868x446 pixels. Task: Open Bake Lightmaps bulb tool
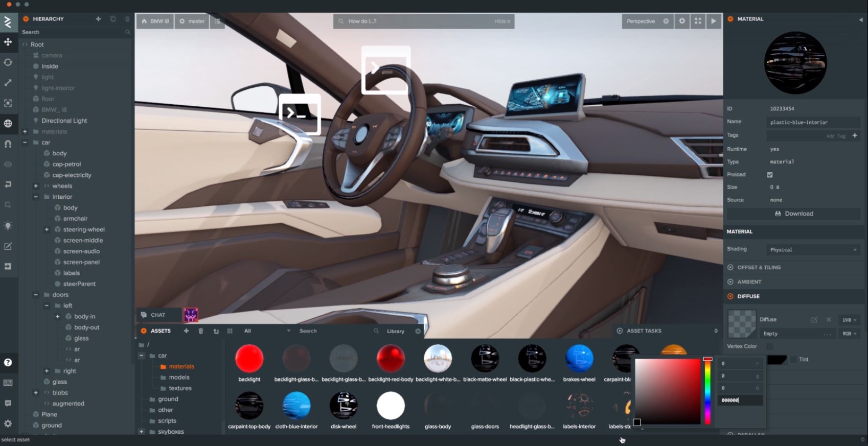tap(8, 225)
